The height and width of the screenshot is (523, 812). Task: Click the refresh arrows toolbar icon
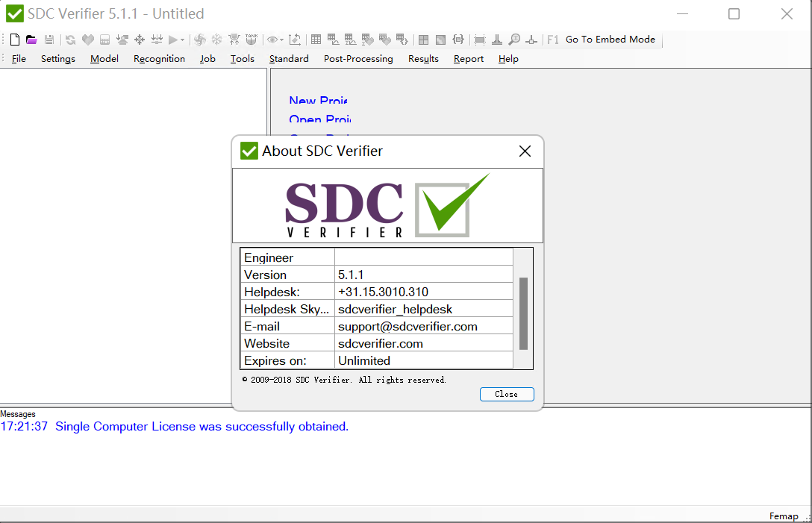tap(70, 40)
